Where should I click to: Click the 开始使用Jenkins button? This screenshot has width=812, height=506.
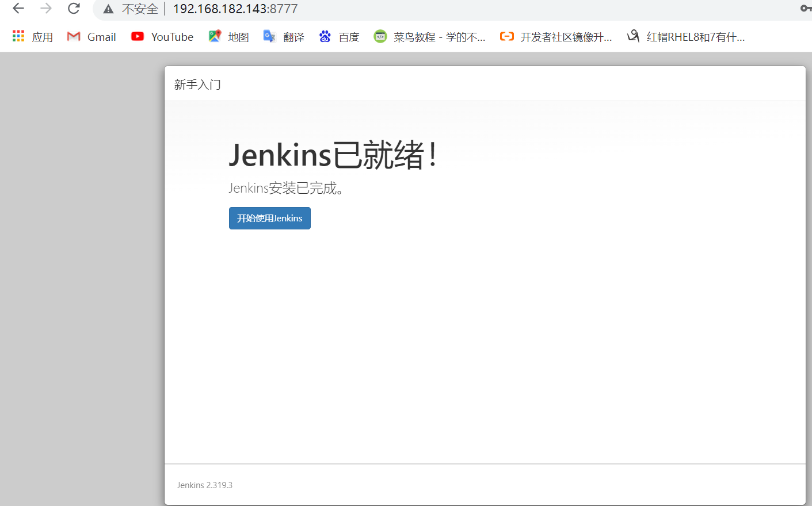[x=269, y=218]
